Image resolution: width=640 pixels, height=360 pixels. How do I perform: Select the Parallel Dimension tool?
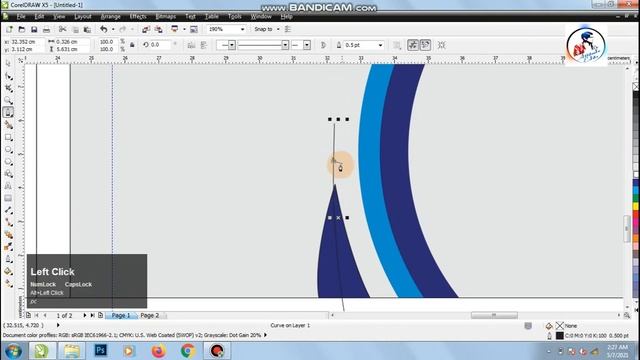pos(8,211)
